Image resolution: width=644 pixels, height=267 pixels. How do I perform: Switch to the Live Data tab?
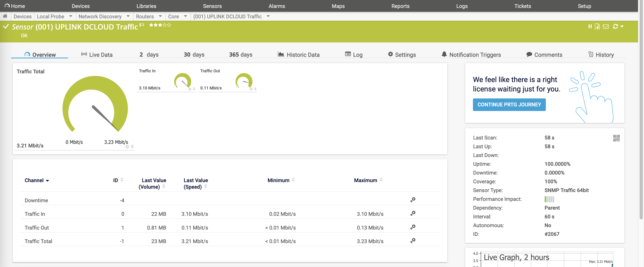(97, 55)
